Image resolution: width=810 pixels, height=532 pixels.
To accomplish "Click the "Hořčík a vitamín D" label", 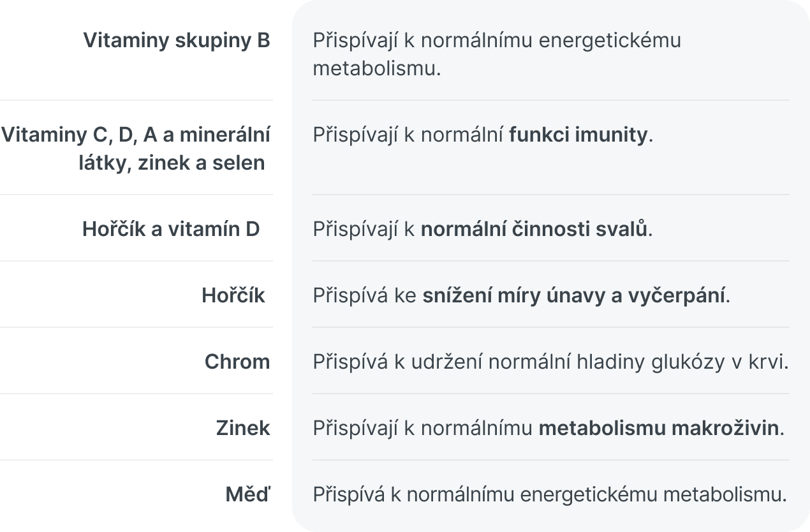I will point(171,229).
